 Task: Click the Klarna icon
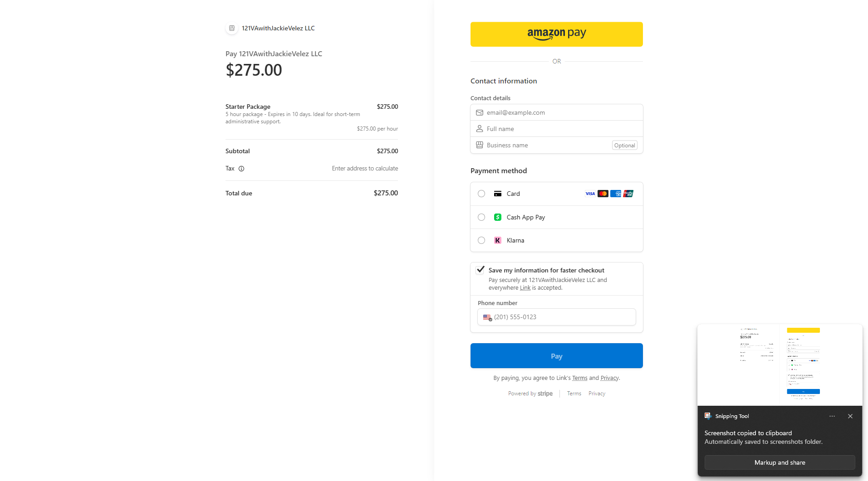pyautogui.click(x=498, y=240)
